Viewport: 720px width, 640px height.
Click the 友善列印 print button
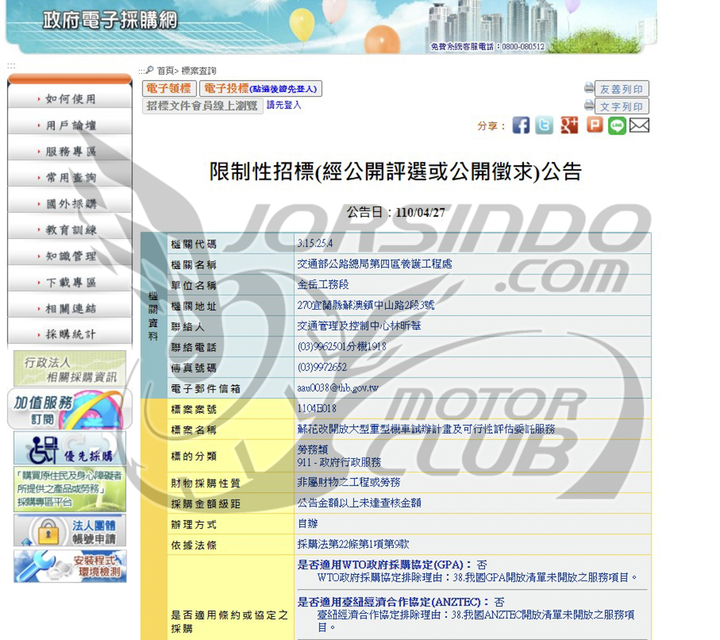tap(621, 89)
